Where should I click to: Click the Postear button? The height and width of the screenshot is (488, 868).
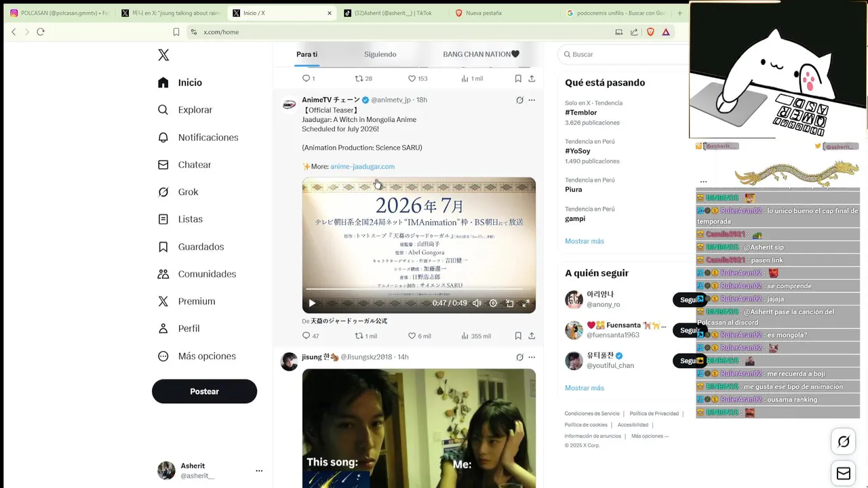coord(204,391)
